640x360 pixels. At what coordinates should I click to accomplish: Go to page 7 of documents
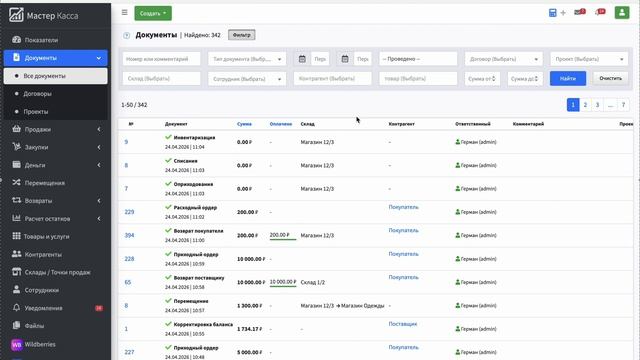623,105
